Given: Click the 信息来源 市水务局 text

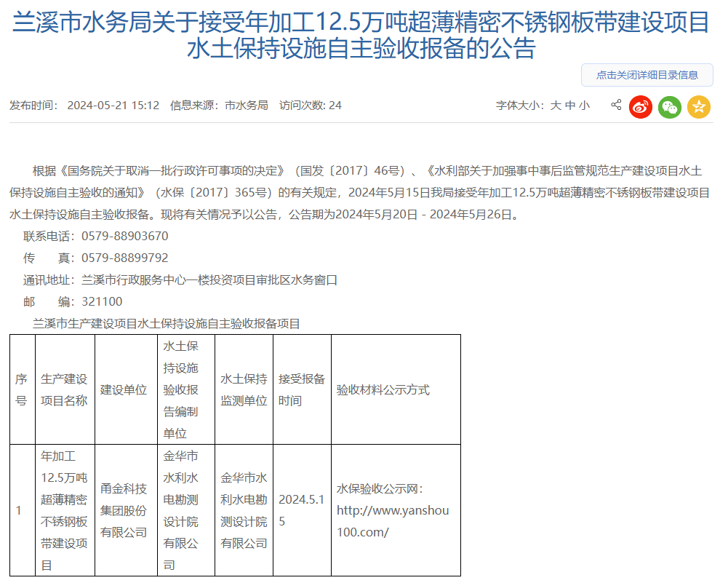Looking at the screenshot, I should click(219, 106).
